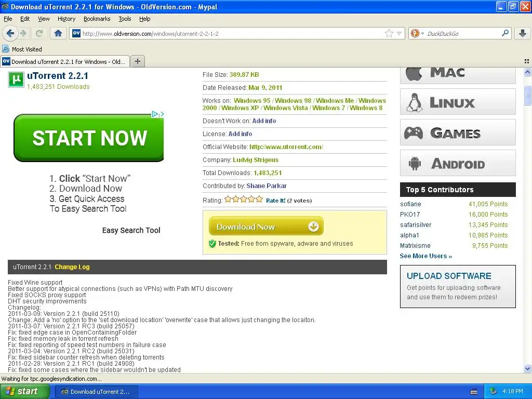The image size is (532, 399).
Task: Open the Downloads arrow toolbar button
Action: coord(523,33)
